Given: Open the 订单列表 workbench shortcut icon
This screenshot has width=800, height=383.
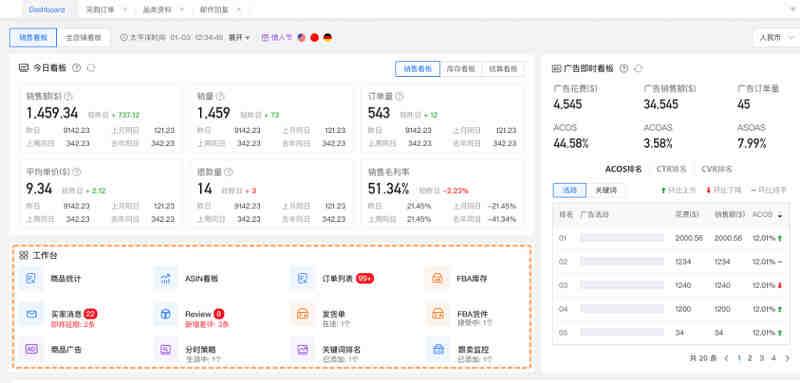Looking at the screenshot, I should pyautogui.click(x=302, y=278).
